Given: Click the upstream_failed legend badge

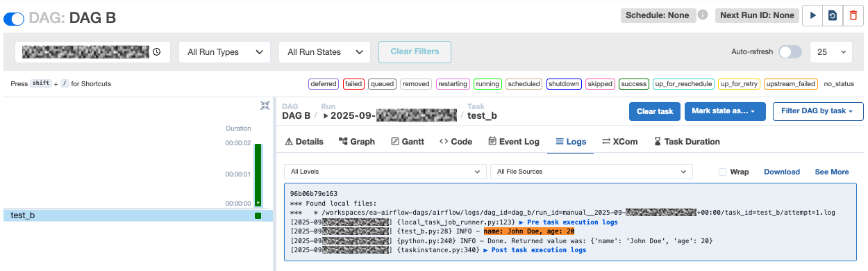Looking at the screenshot, I should [790, 84].
